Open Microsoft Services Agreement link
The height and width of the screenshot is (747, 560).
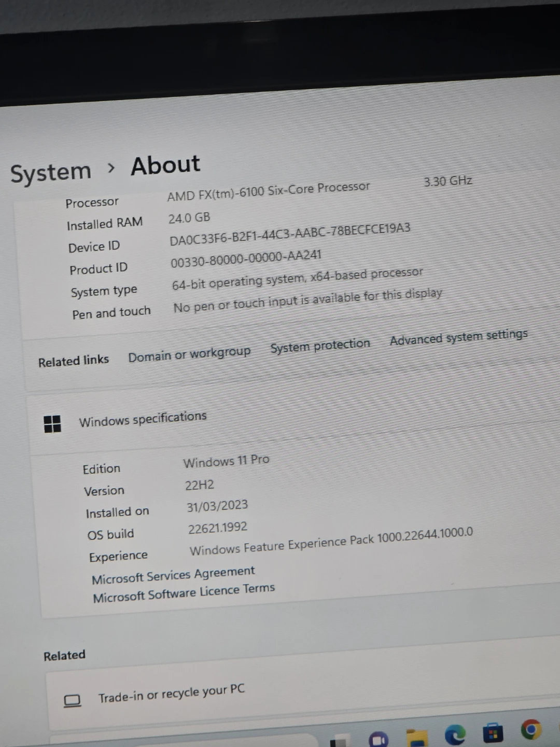point(173,575)
